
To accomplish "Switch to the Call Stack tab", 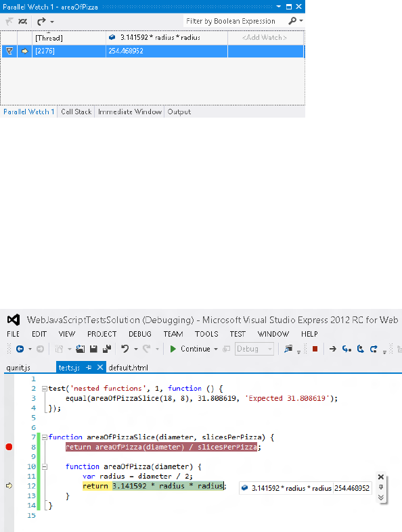I will (x=76, y=112).
